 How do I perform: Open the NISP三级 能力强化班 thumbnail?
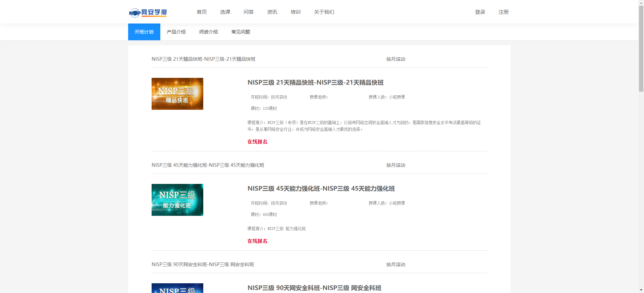177,200
